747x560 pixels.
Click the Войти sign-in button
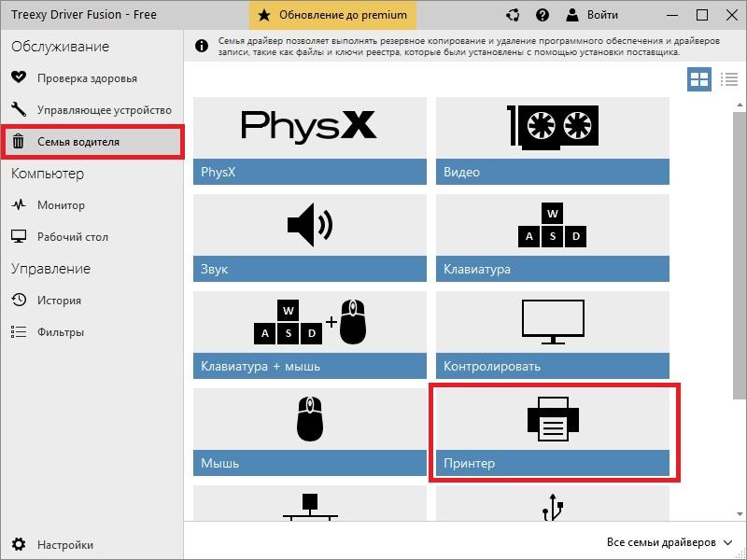point(593,15)
